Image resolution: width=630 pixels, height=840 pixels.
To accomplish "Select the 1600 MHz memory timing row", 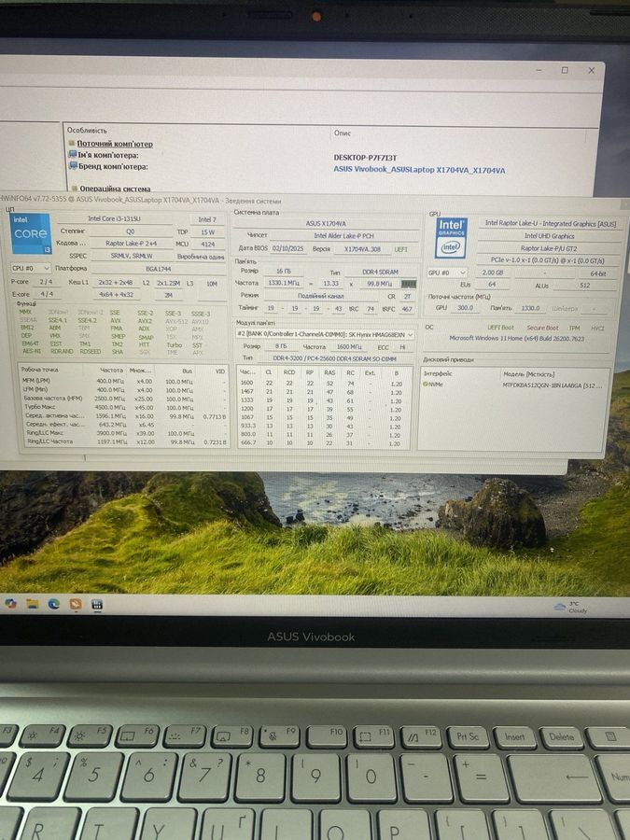I will (x=322, y=383).
